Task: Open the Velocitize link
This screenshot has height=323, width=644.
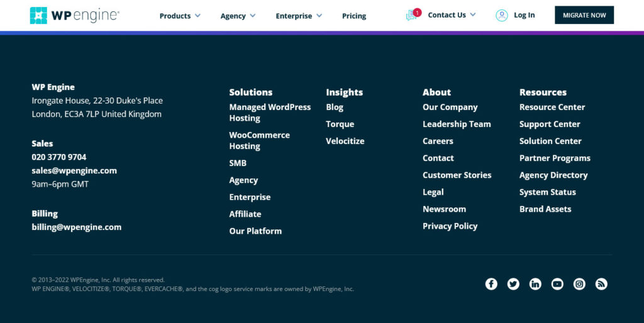Action: 345,141
